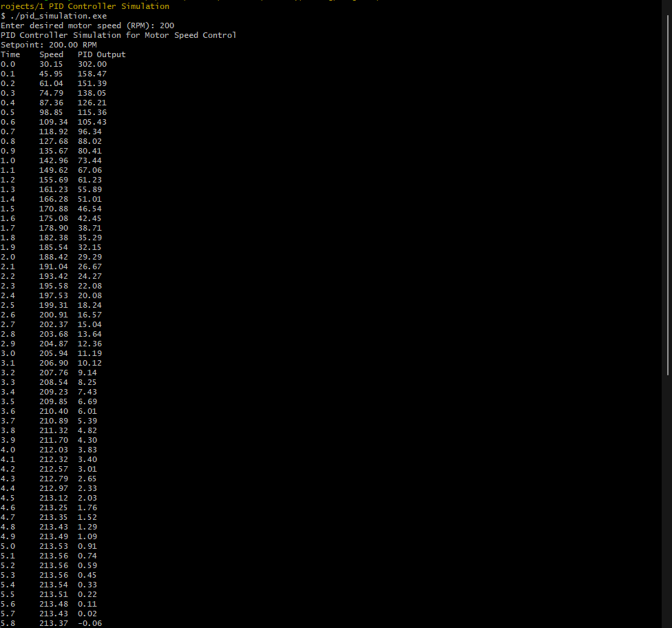Screen dimensions: 672x628
Task: Click the PID output value 2.03
Action: [87, 498]
